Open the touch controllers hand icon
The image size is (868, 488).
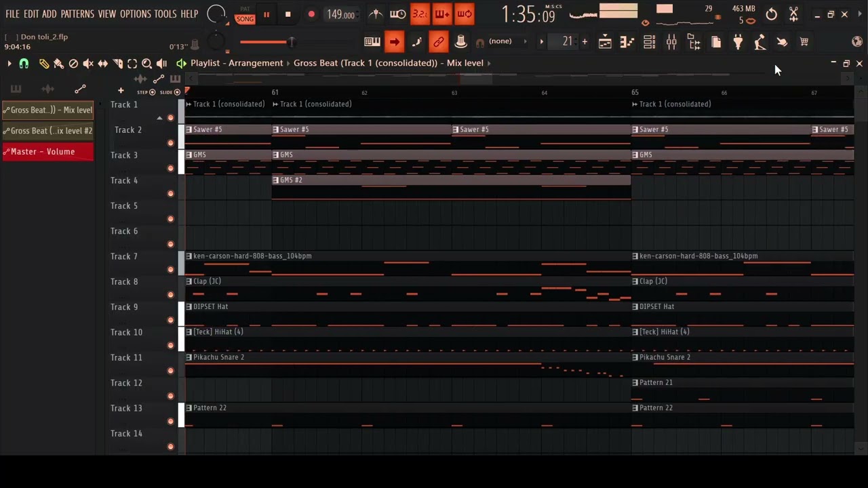(x=782, y=42)
